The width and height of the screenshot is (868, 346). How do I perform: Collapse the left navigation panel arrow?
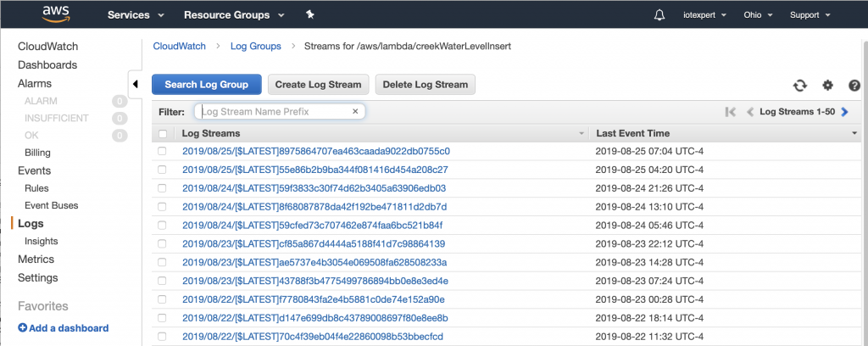(x=135, y=84)
